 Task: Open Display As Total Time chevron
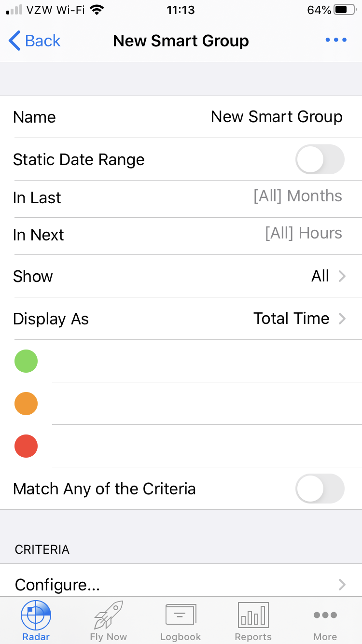point(342,319)
